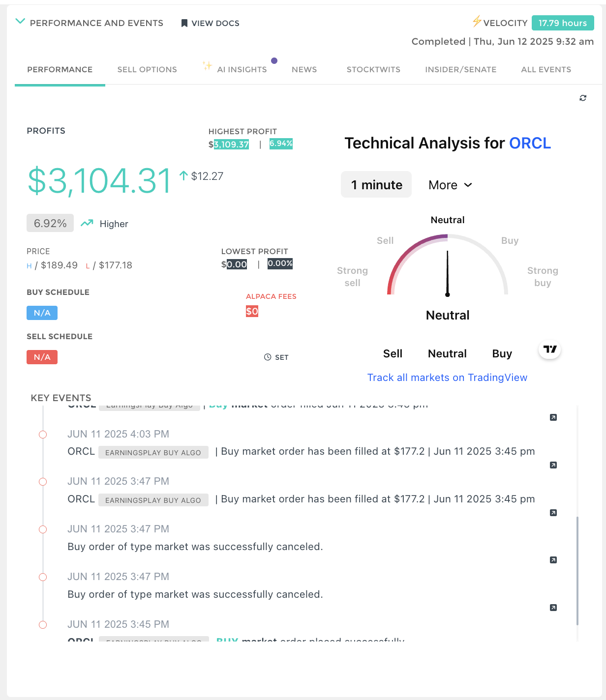
Task: Click the refresh icon above Technical Analysis
Action: (x=583, y=98)
